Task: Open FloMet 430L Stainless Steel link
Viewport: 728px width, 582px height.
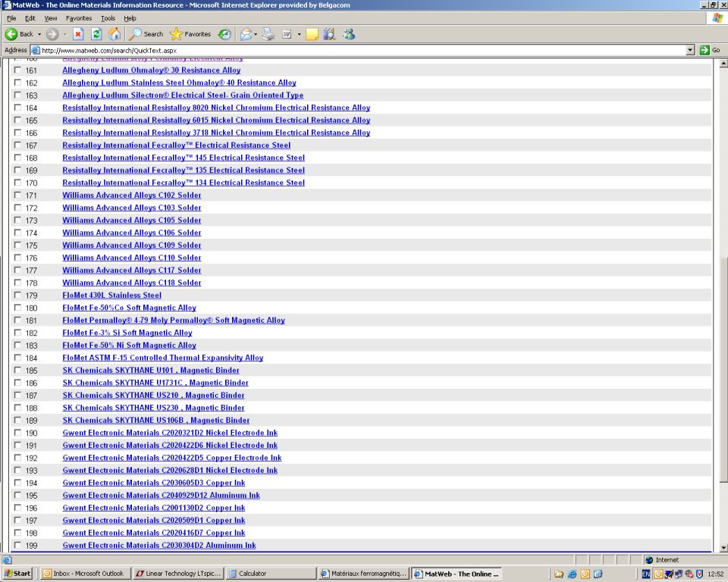Action: [x=112, y=296]
